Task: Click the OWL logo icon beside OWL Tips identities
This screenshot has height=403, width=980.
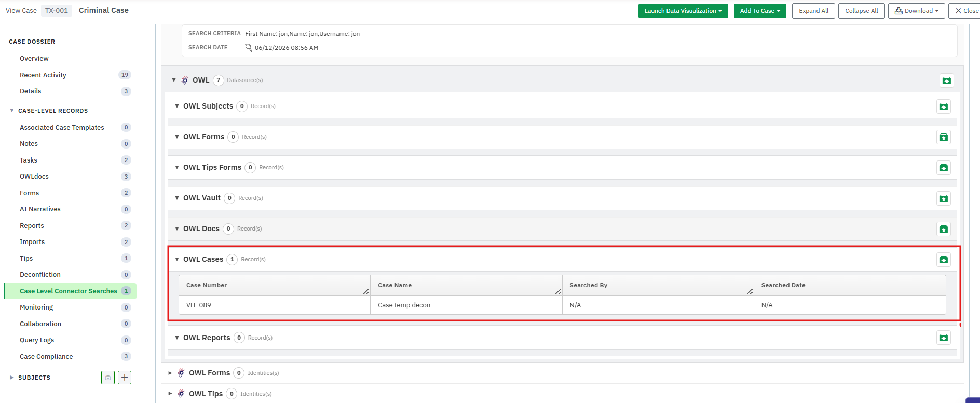Action: (x=181, y=394)
